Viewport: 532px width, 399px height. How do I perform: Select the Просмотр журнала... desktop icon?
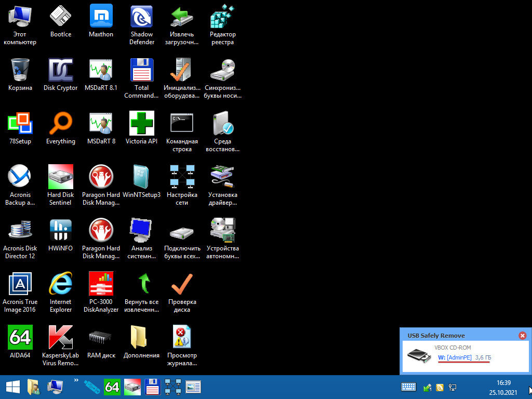pyautogui.click(x=182, y=345)
